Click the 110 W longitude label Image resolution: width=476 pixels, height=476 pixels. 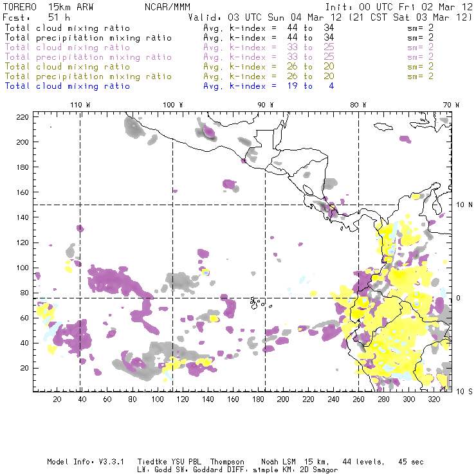tap(80, 105)
